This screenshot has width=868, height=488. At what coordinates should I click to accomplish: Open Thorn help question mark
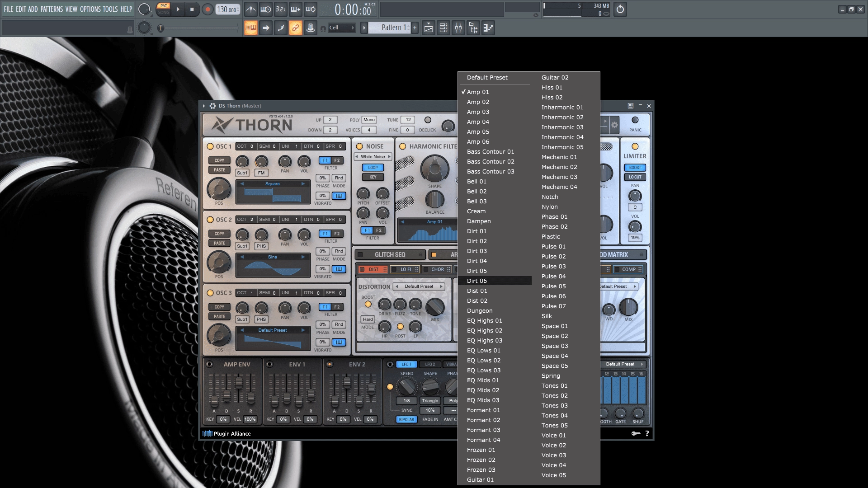click(x=647, y=433)
